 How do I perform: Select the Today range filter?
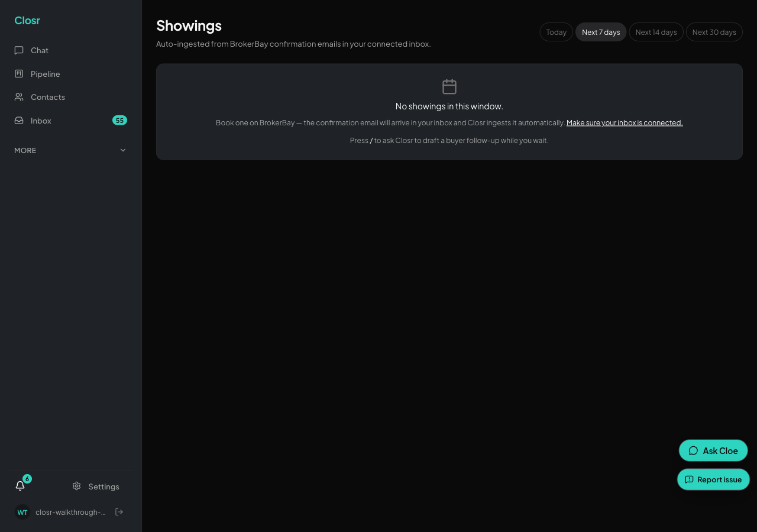click(556, 32)
